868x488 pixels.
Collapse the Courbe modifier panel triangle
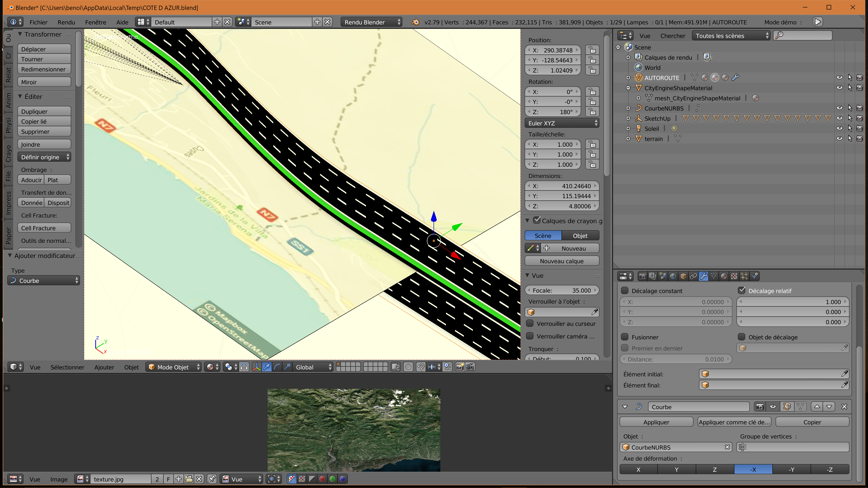[625, 406]
